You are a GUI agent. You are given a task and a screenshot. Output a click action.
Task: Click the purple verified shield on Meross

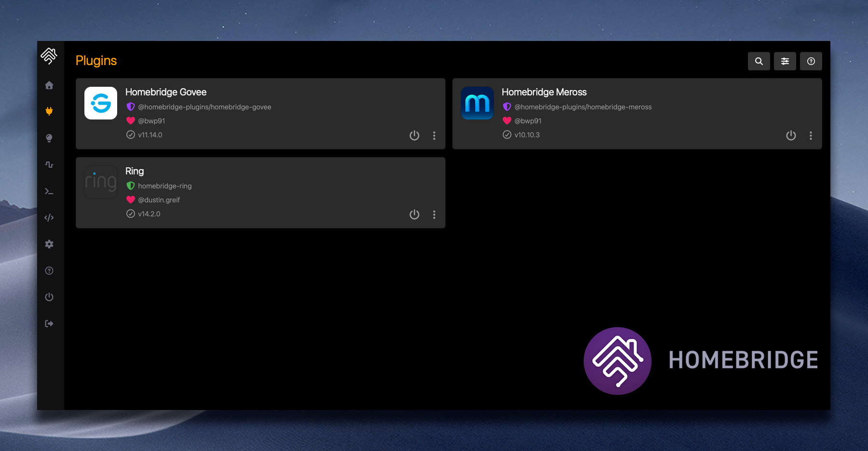pyautogui.click(x=507, y=106)
